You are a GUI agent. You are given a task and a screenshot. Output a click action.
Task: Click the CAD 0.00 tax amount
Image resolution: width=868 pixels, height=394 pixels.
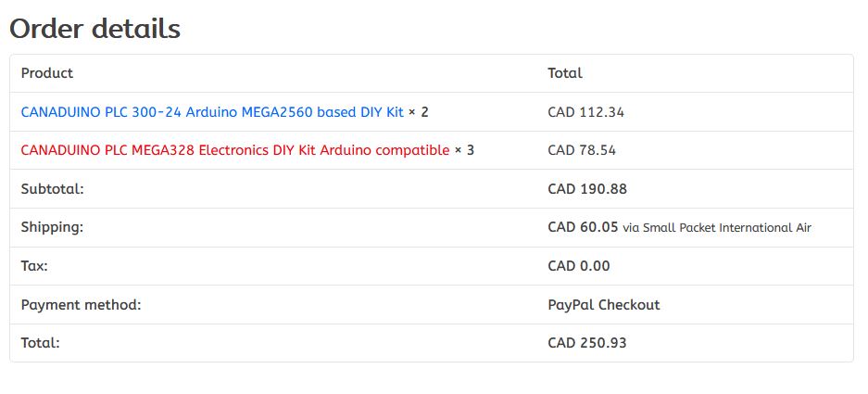tap(579, 266)
